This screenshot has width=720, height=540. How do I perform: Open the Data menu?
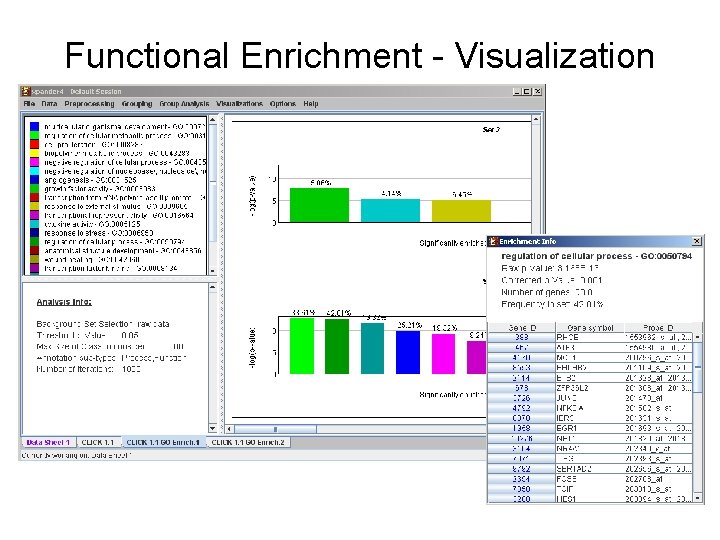coord(49,104)
